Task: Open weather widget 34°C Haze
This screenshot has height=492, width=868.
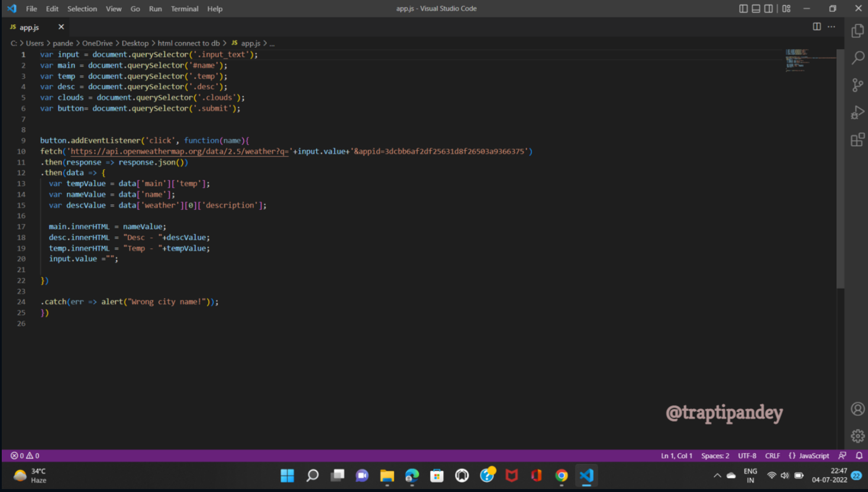Action: (x=30, y=475)
